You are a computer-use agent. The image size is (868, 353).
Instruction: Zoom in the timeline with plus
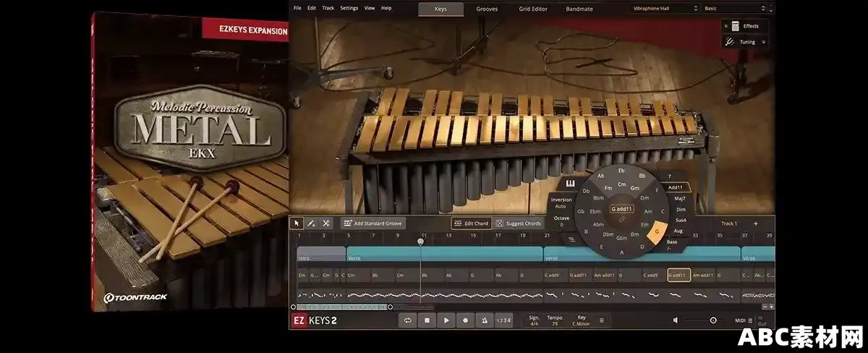[x=771, y=307]
